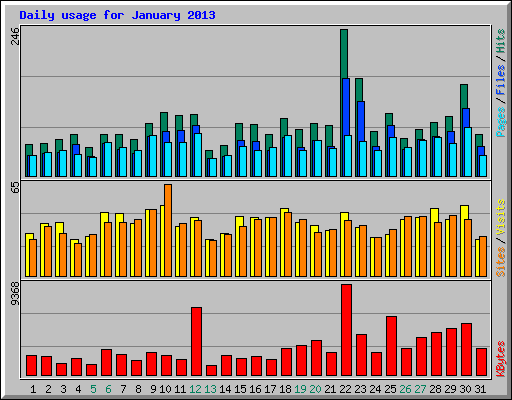Click the cyan Pages bar for day 30
The image size is (512, 400).
468,152
